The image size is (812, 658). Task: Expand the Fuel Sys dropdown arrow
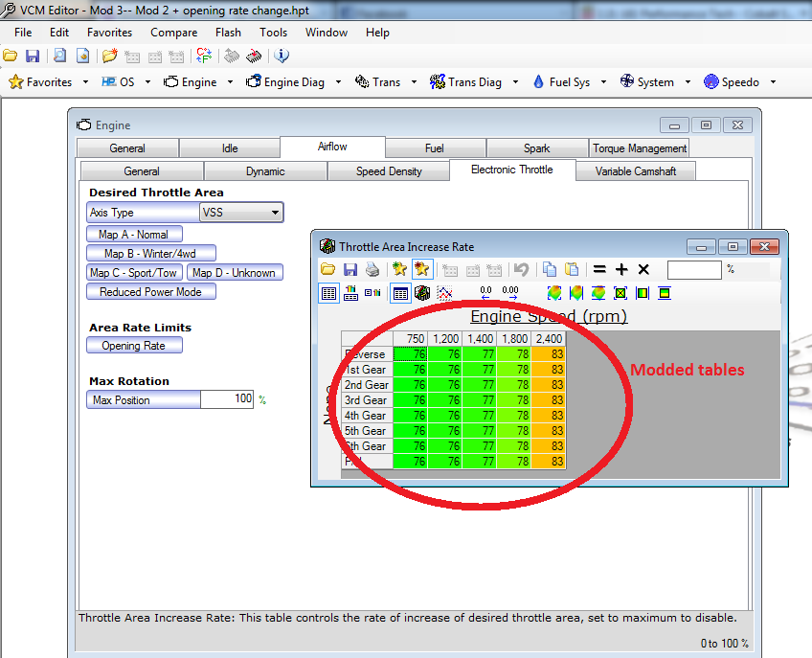coord(603,81)
